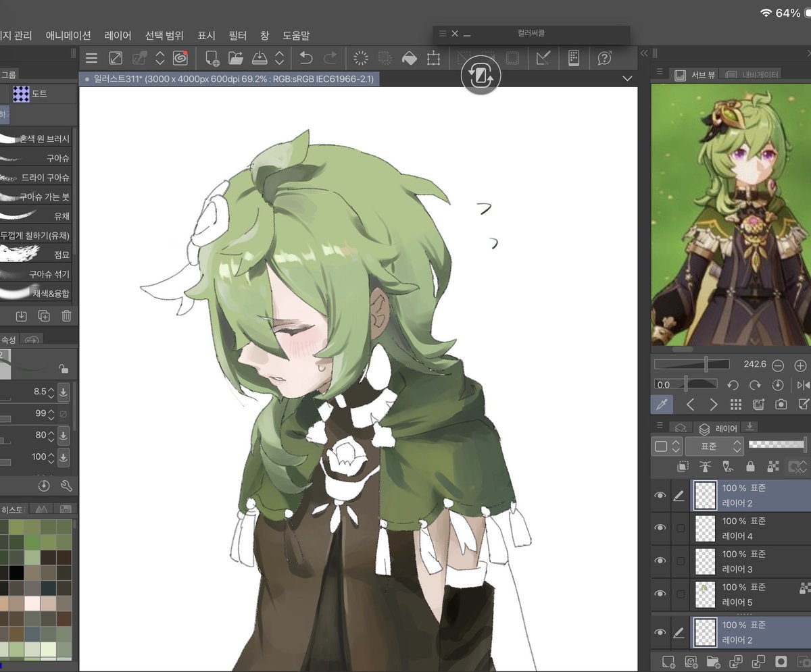Toggle visibility of top layer 2
Image resolution: width=811 pixels, height=672 pixels.
click(x=660, y=496)
